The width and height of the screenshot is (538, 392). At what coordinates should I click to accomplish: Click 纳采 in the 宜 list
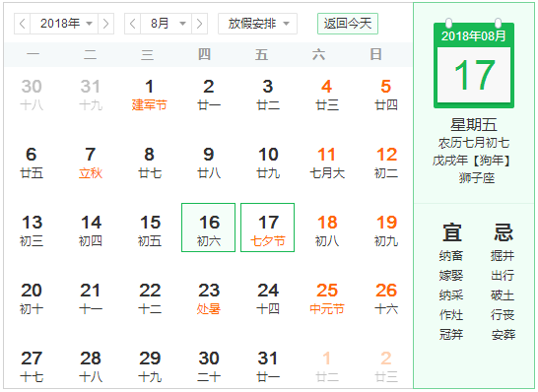pos(451,294)
